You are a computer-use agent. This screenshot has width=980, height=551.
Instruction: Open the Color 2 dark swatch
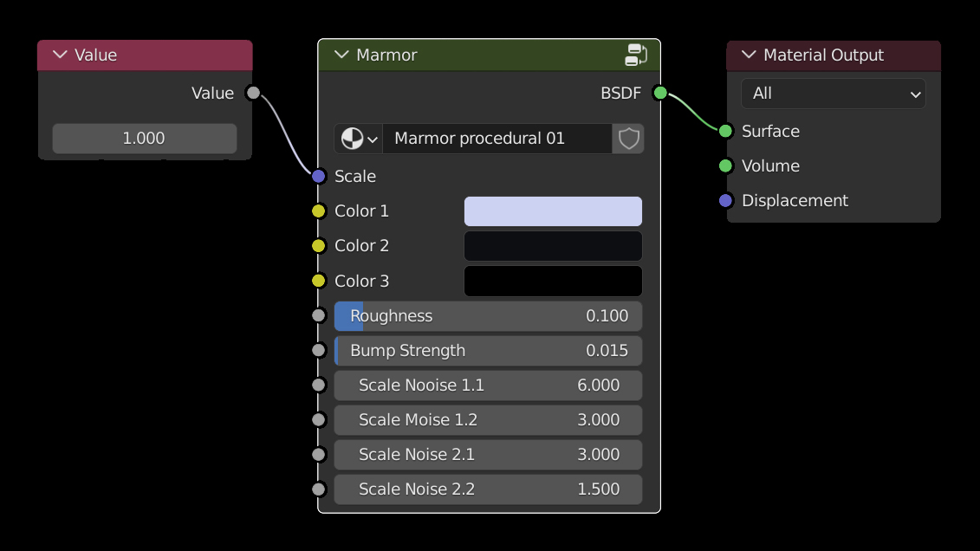point(553,246)
